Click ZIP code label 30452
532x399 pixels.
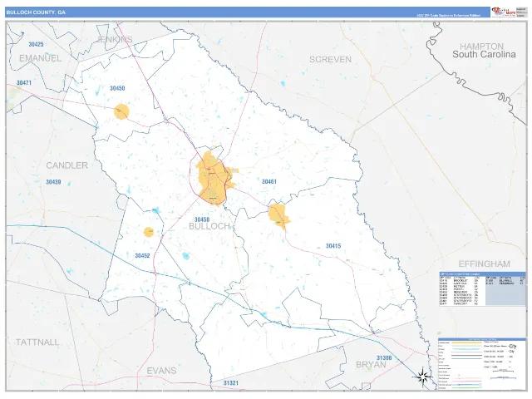pos(142,255)
